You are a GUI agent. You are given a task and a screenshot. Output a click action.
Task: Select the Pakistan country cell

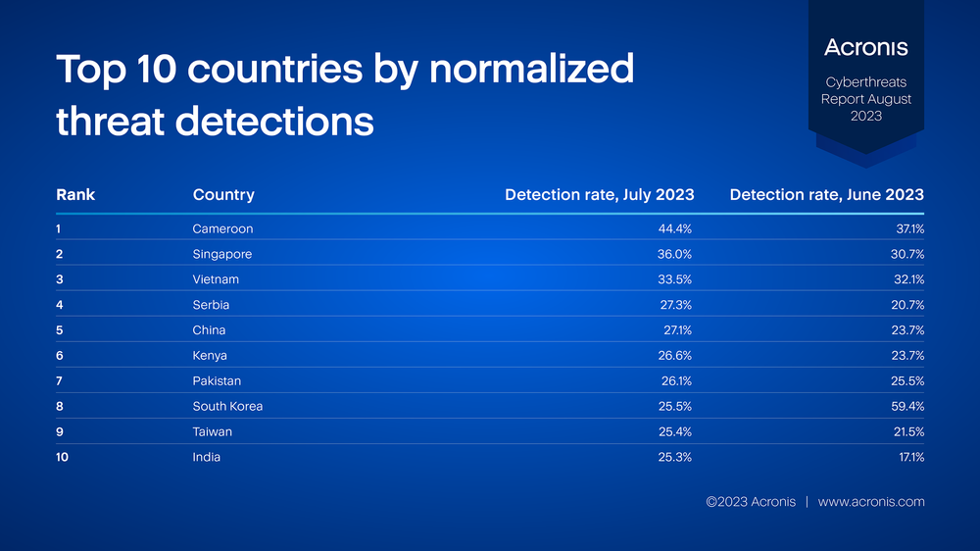tap(217, 380)
